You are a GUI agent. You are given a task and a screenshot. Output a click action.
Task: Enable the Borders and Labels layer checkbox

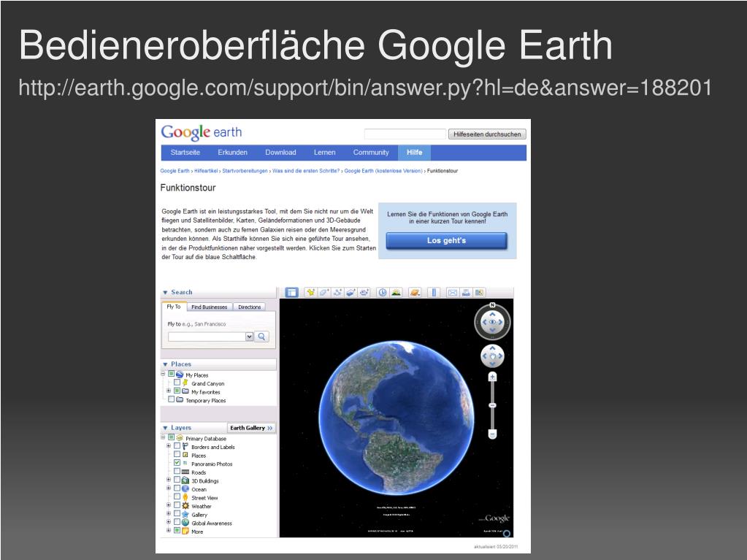click(x=177, y=446)
